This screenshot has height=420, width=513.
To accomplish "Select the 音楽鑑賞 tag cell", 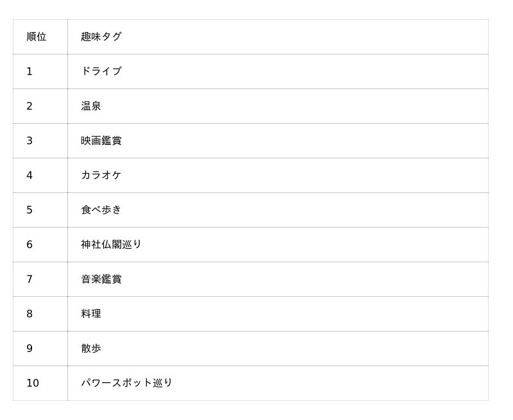I will (101, 279).
